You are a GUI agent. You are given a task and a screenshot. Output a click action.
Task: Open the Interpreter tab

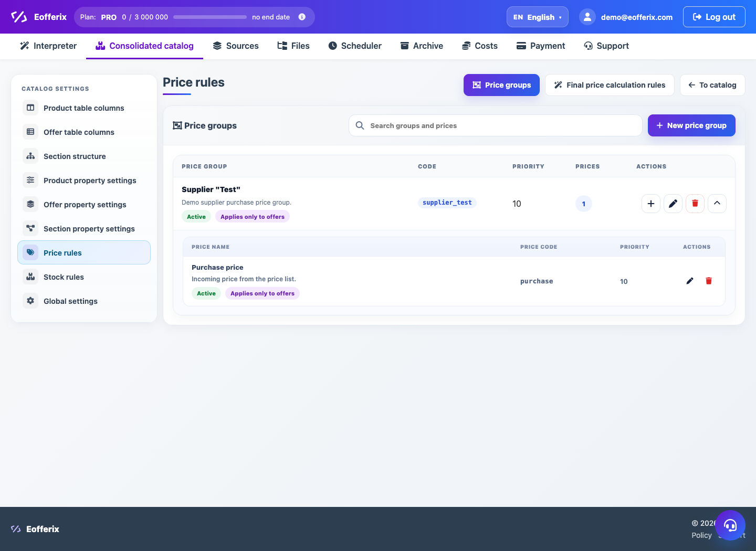[x=48, y=46]
